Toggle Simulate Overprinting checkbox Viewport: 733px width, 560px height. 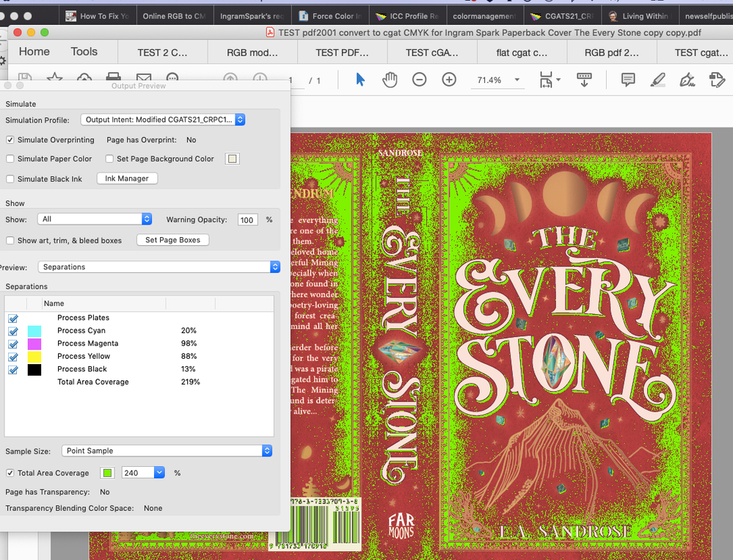click(x=10, y=139)
